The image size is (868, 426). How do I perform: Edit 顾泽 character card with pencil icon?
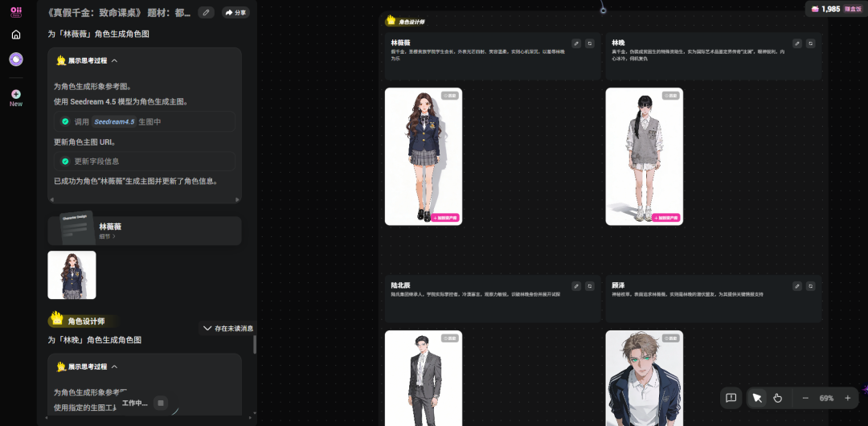pyautogui.click(x=797, y=286)
